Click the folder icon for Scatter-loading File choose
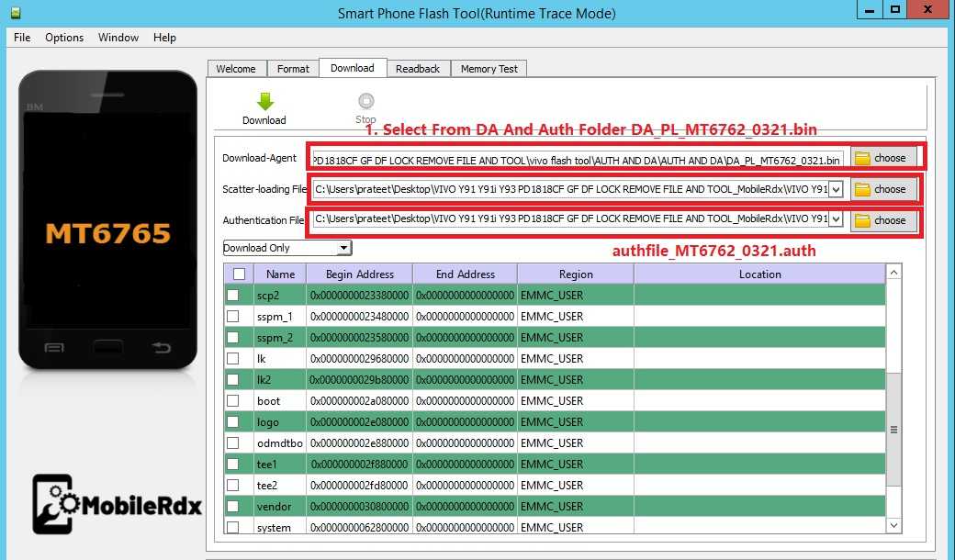 coord(862,189)
